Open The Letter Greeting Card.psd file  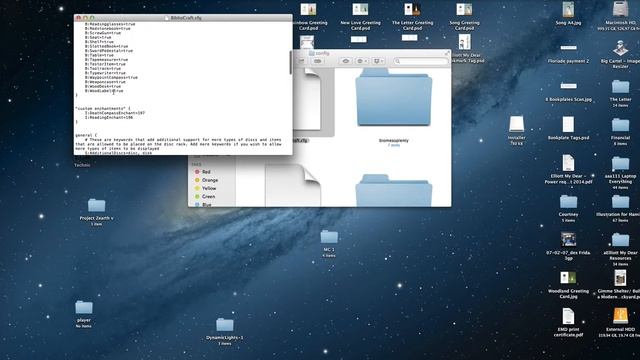click(x=412, y=10)
